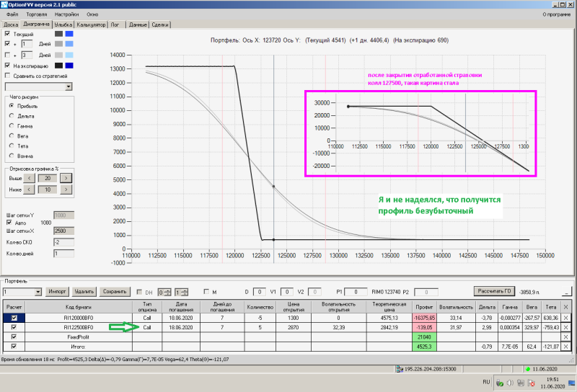Screen dimensions: 577x392
Task: Click the Кол-во СКО input field
Action: pyautogui.click(x=63, y=242)
